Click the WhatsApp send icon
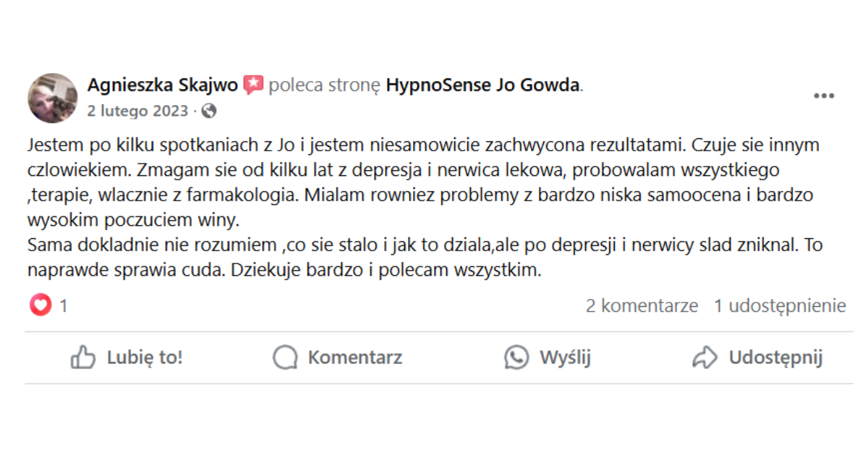 tap(516, 358)
